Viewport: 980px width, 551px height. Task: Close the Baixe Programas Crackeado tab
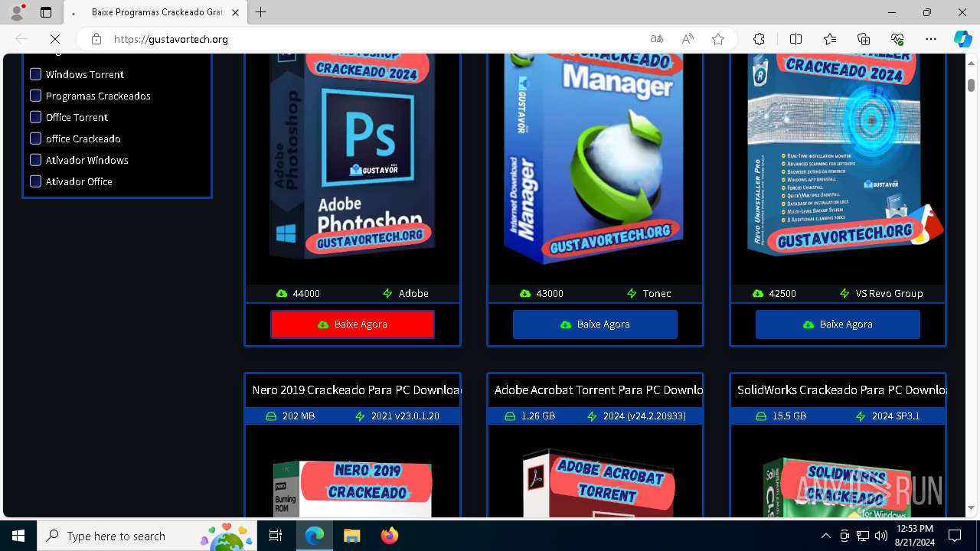point(235,12)
